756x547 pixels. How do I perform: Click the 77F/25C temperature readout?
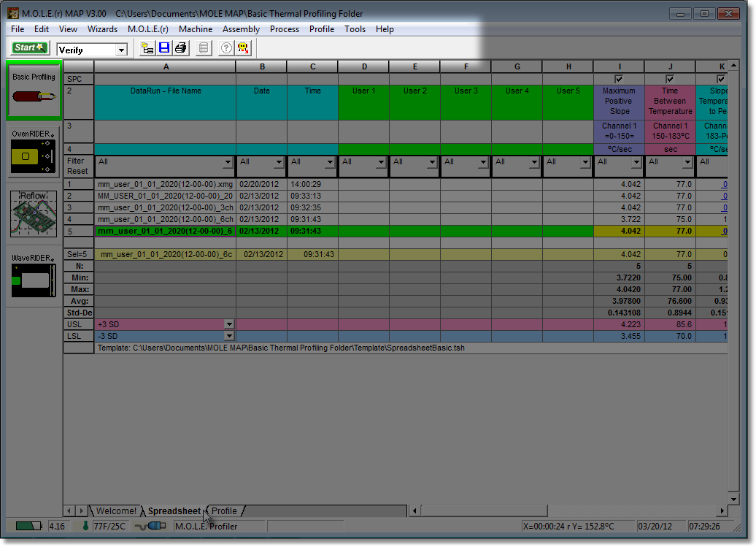[109, 527]
